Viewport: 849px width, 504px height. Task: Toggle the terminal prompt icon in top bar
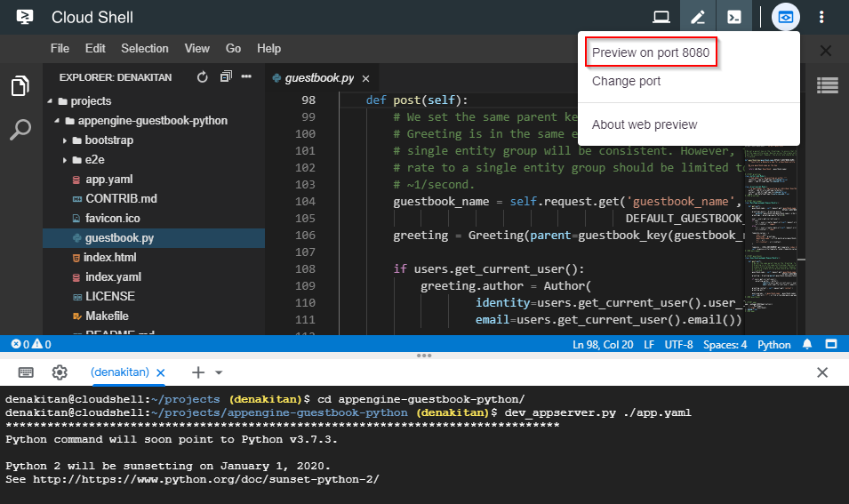click(734, 17)
